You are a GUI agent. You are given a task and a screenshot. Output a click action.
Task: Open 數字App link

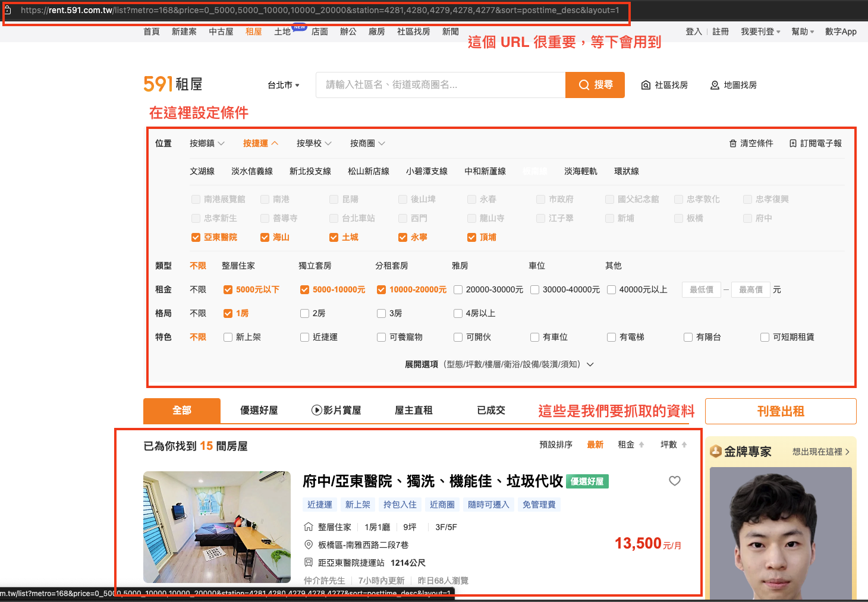(841, 31)
